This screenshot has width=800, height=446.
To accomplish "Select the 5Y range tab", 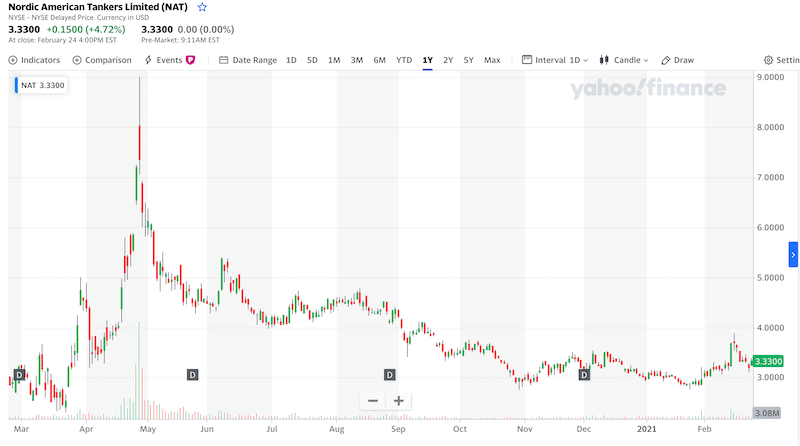I will [468, 60].
